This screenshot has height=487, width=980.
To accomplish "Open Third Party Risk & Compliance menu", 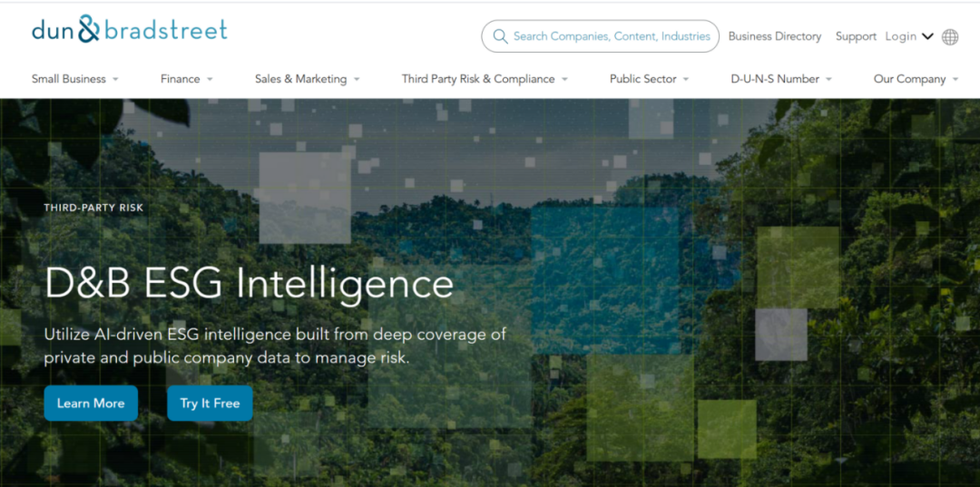I will point(478,79).
